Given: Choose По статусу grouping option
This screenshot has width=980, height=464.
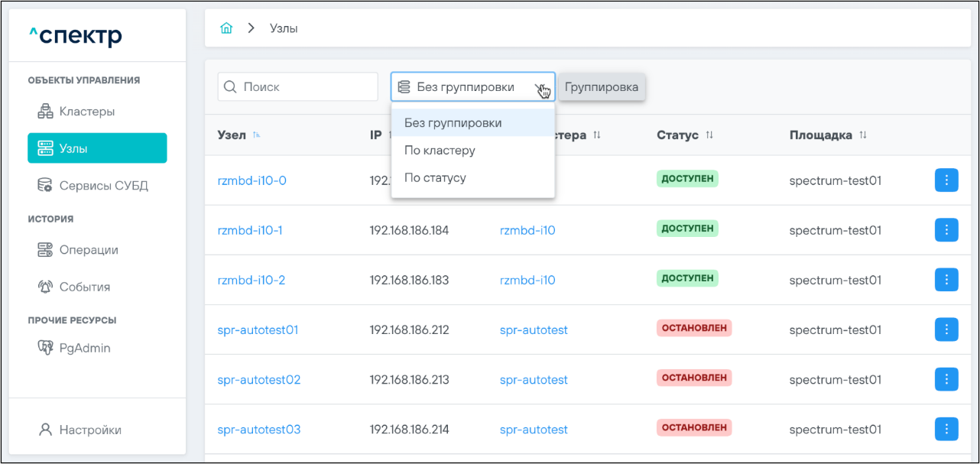Looking at the screenshot, I should [435, 178].
